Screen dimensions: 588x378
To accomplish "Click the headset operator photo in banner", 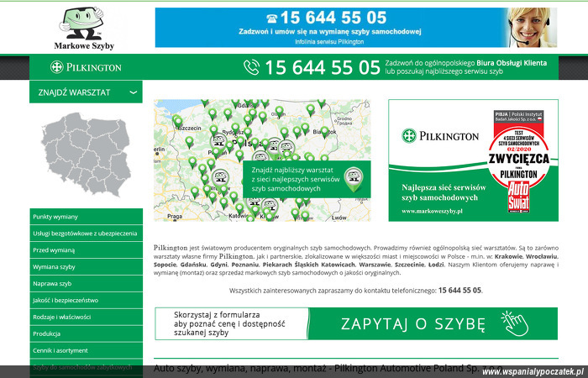I will (x=532, y=28).
